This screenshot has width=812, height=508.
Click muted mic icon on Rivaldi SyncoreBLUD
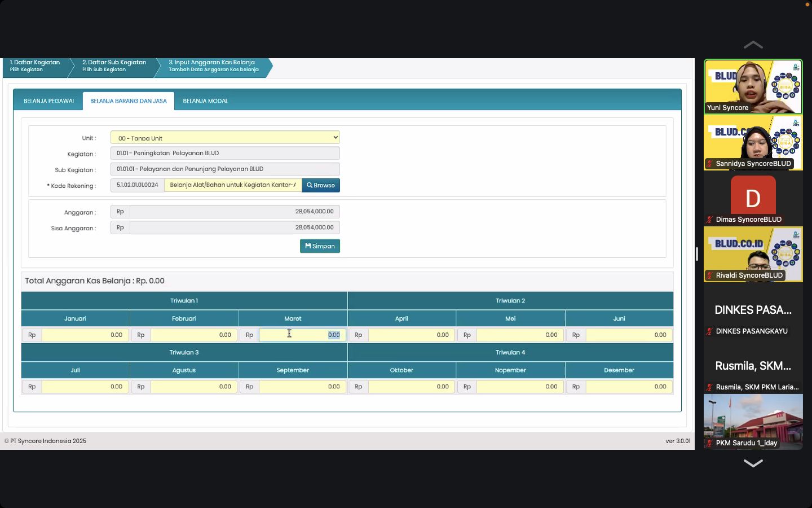coord(709,275)
